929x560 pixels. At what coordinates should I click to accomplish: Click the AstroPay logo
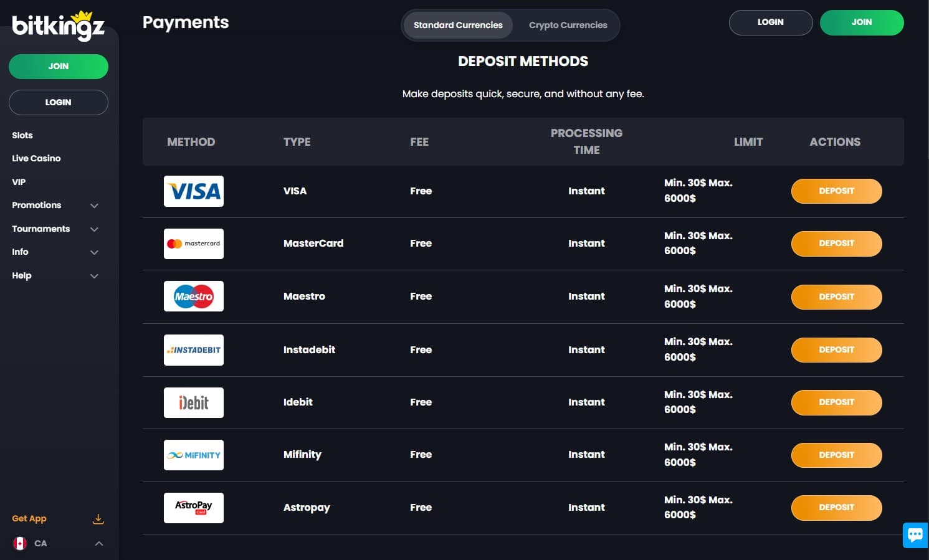194,508
